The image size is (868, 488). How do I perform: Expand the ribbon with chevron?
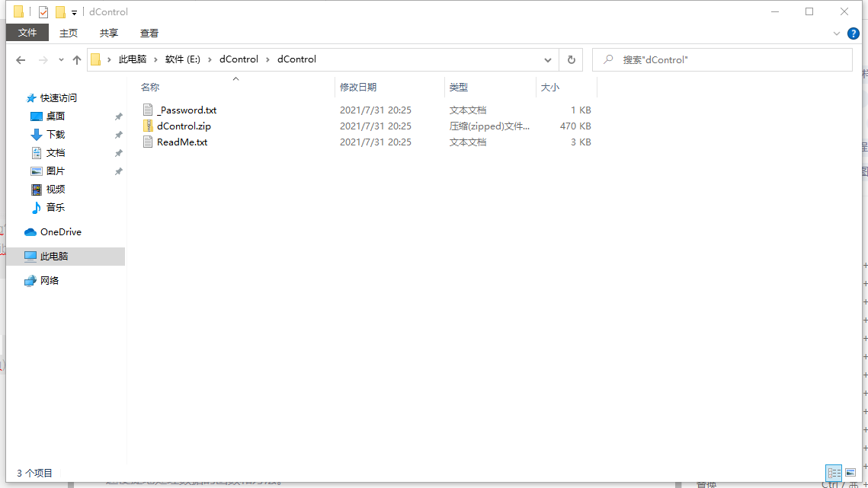coord(837,33)
